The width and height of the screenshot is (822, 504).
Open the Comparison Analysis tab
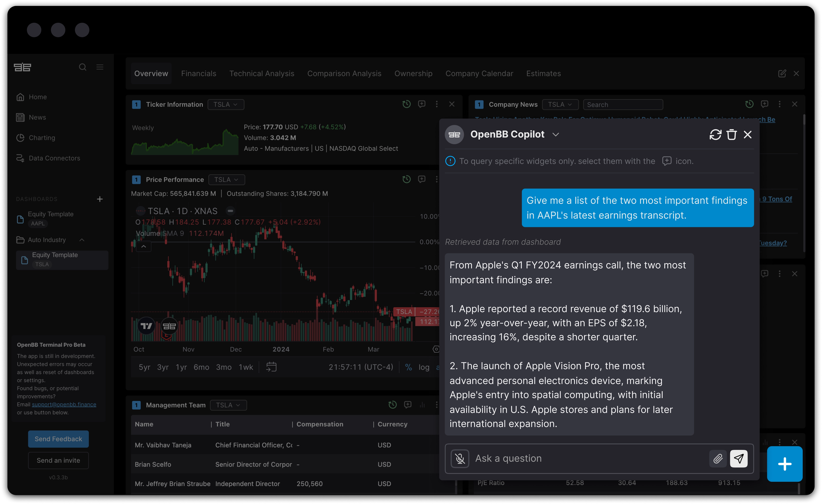tap(344, 73)
